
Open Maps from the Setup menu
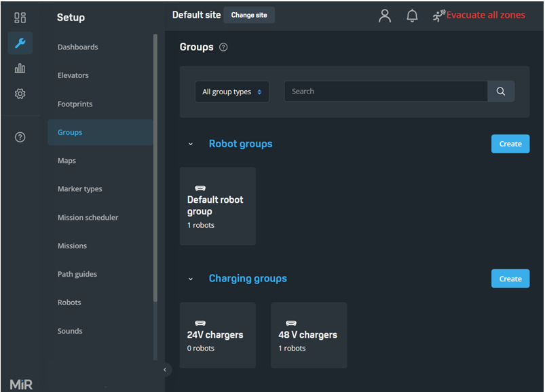click(67, 161)
